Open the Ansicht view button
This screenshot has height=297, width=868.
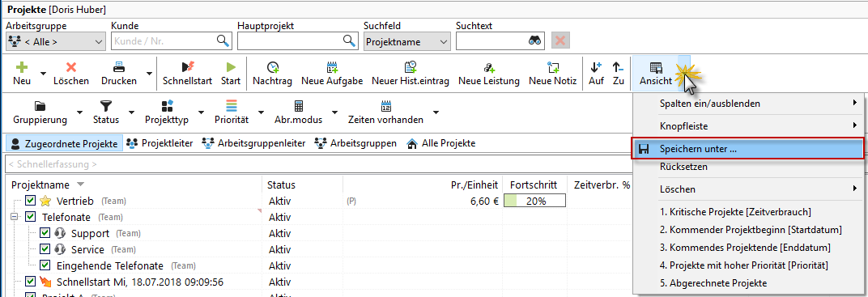click(655, 73)
